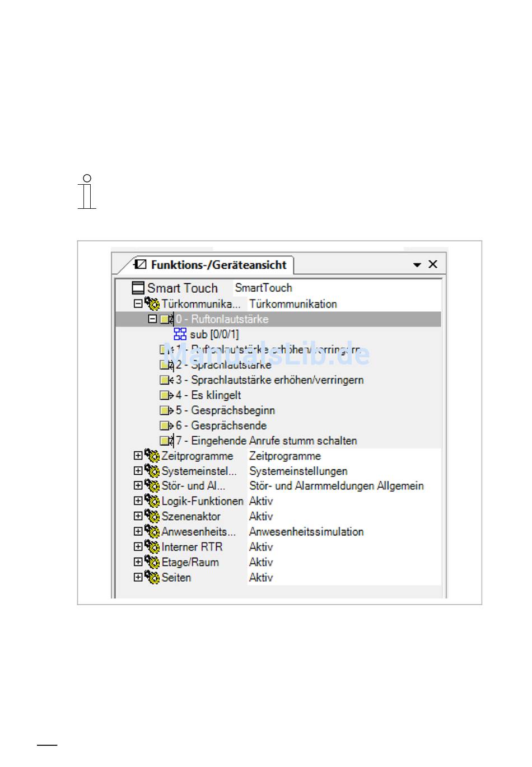This screenshot has width=532, height=767.
Task: Close the Funktions-/Geräteansicht panel
Action: 433,264
